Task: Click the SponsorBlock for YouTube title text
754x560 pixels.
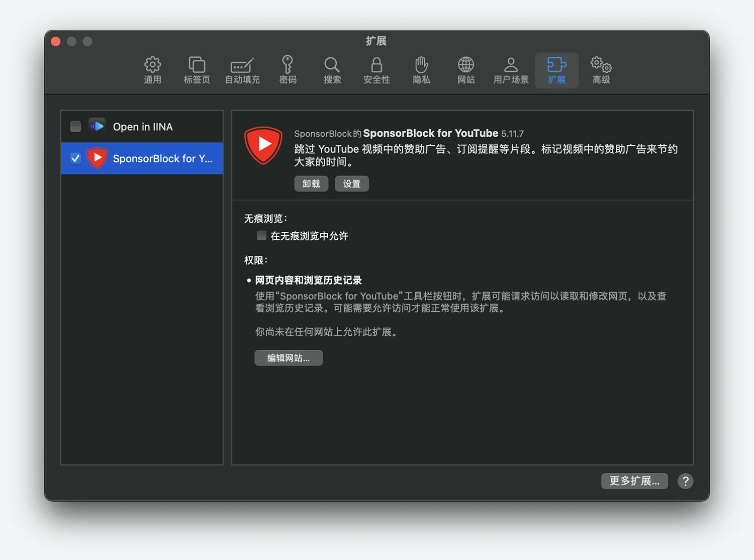Action: coord(430,133)
